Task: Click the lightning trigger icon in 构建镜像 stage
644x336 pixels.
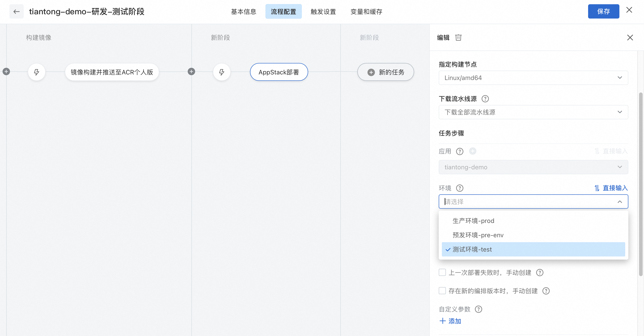Action: click(36, 72)
